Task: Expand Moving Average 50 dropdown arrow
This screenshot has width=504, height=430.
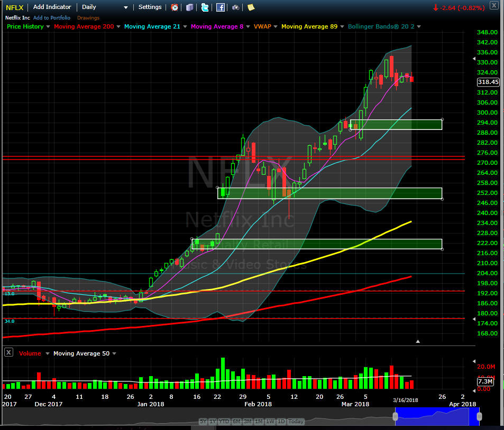Action: click(114, 353)
